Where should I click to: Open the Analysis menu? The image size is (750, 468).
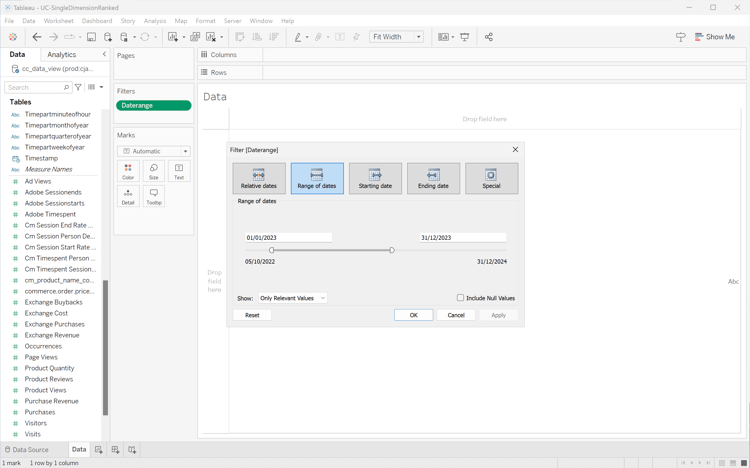point(155,21)
